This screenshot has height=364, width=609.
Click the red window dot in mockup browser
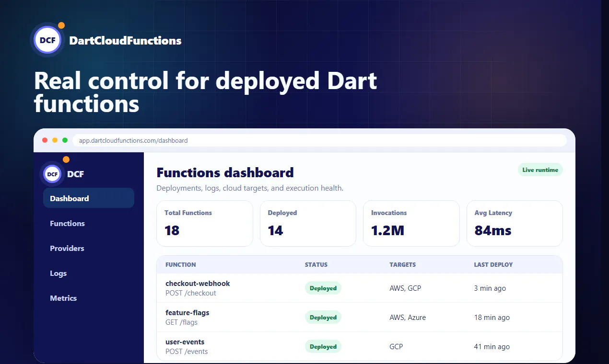pyautogui.click(x=45, y=140)
